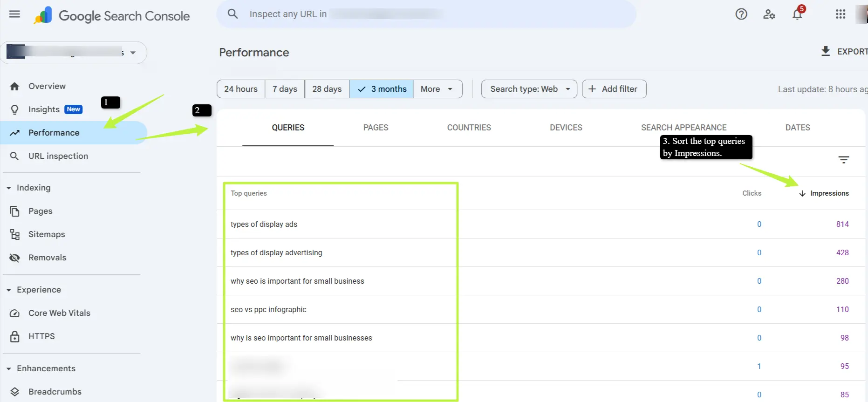Open Core Web Vitals report
This screenshot has height=402, width=868.
pos(59,313)
